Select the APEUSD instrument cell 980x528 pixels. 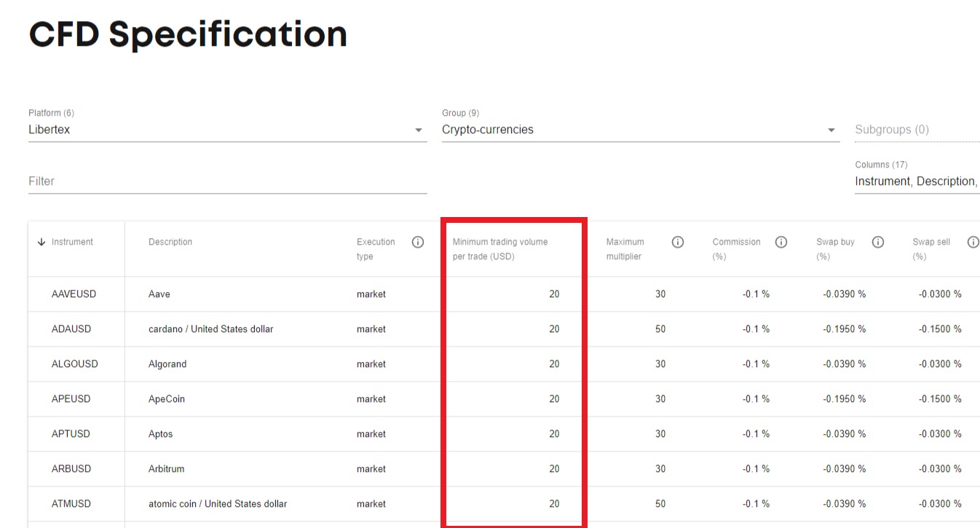pos(71,399)
